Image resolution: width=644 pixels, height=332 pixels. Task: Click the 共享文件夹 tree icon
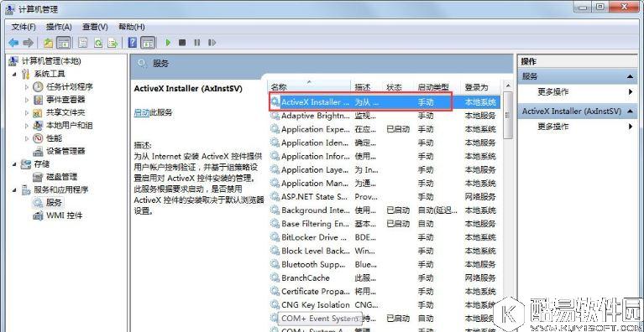pyautogui.click(x=38, y=112)
